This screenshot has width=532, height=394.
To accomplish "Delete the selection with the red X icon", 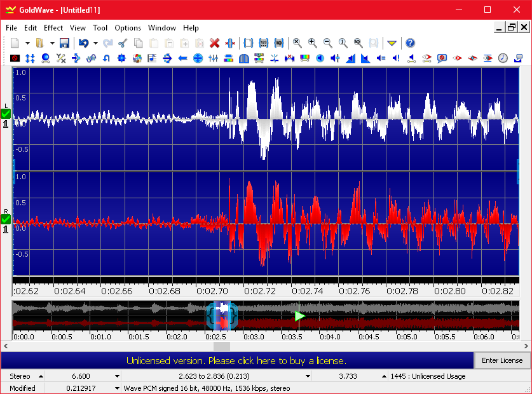I will (x=214, y=43).
